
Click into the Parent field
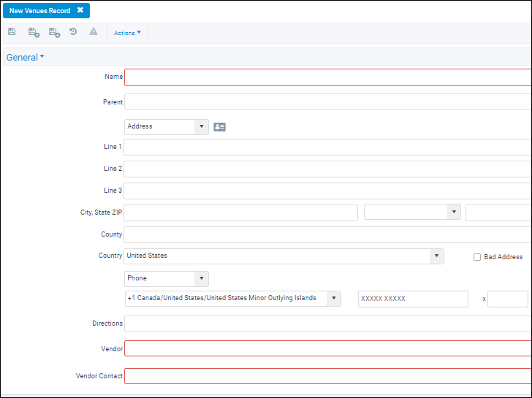[x=327, y=102]
